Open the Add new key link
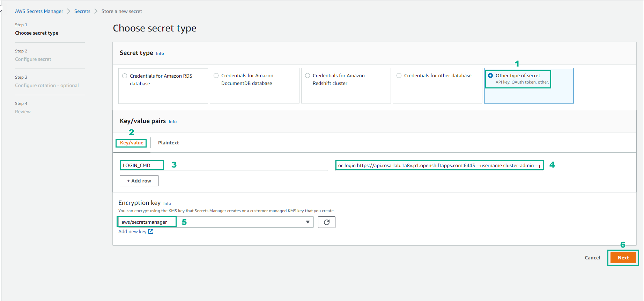This screenshot has height=301, width=644. pyautogui.click(x=132, y=231)
